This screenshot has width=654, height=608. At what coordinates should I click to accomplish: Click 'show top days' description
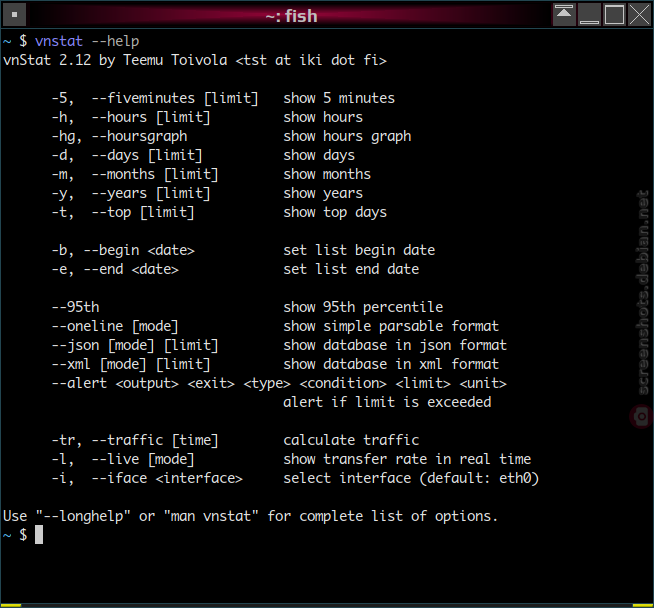(335, 213)
